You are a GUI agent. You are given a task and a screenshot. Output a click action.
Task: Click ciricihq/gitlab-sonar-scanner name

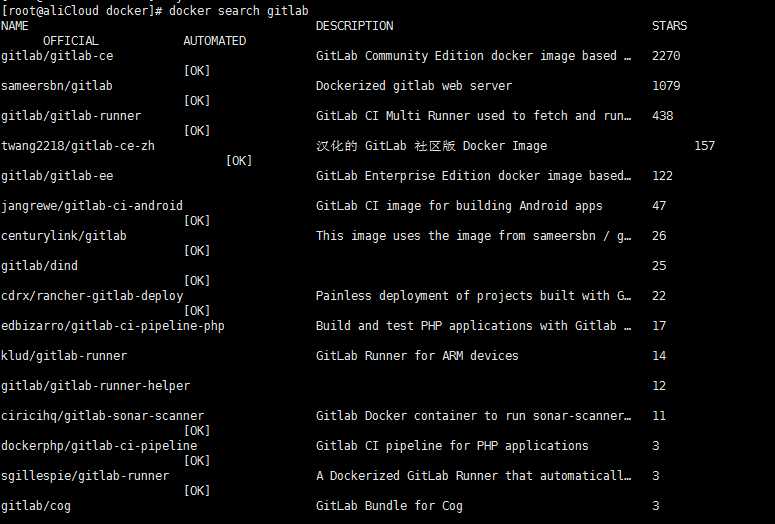[x=102, y=416]
